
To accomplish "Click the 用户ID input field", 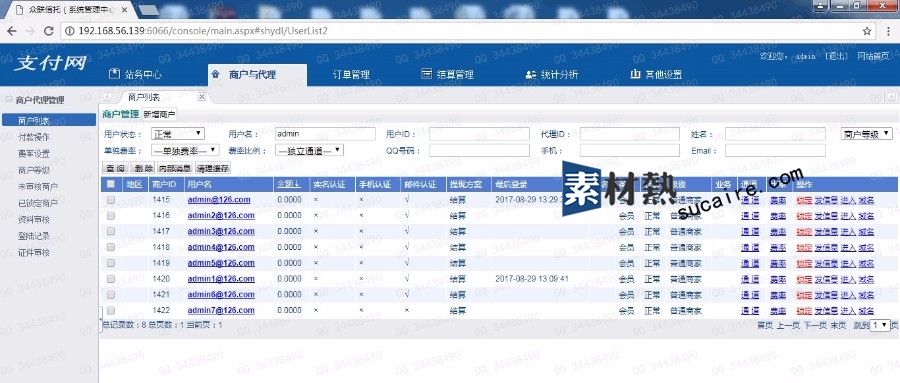I will pos(479,134).
